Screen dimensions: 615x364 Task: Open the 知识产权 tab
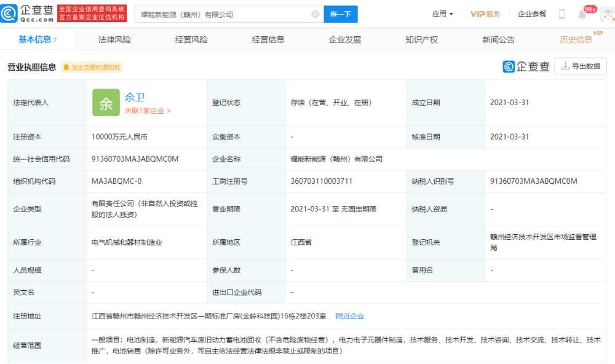[421, 39]
